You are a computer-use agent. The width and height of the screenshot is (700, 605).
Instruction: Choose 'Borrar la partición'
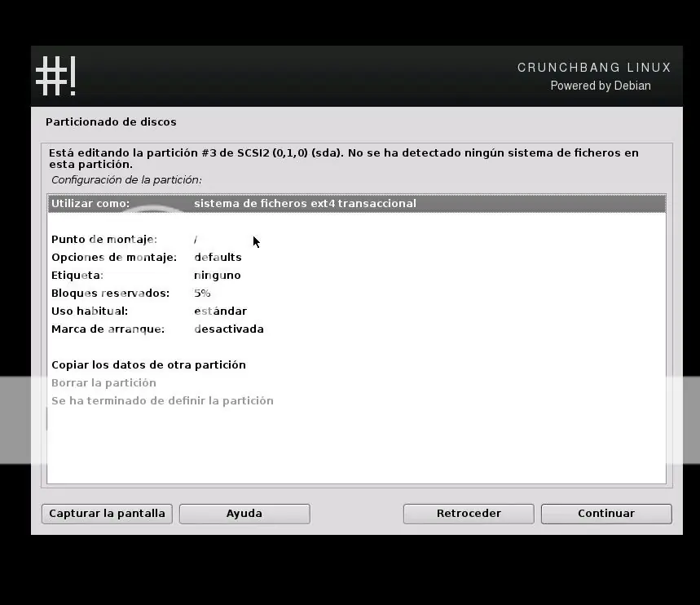(357, 383)
